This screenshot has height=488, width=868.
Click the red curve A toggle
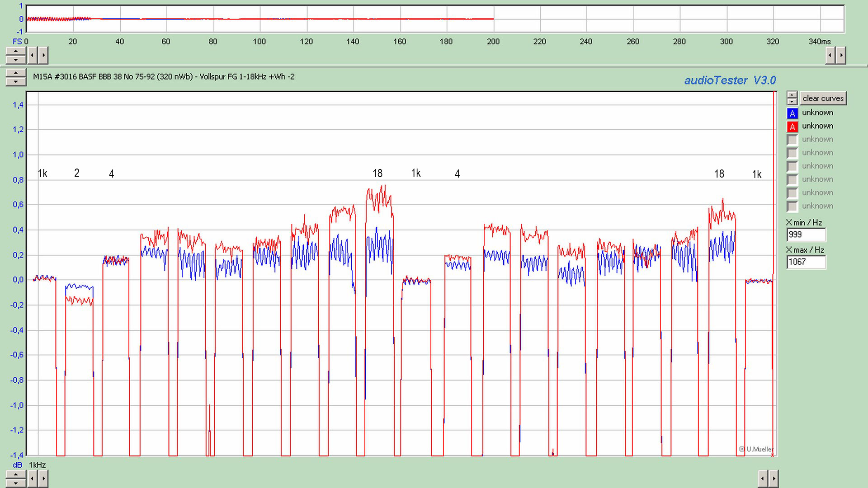click(x=792, y=127)
